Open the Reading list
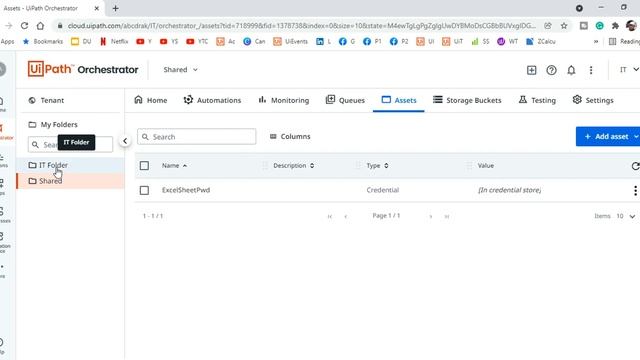 click(x=624, y=42)
